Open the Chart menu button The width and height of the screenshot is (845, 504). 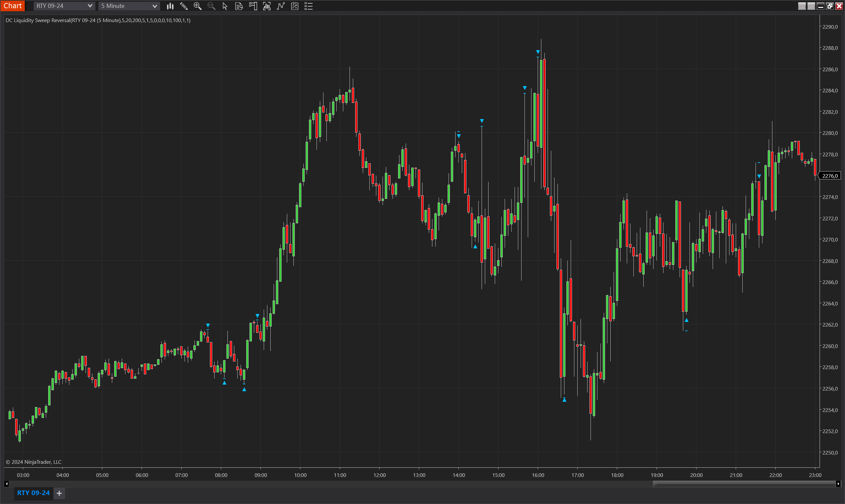[x=13, y=6]
